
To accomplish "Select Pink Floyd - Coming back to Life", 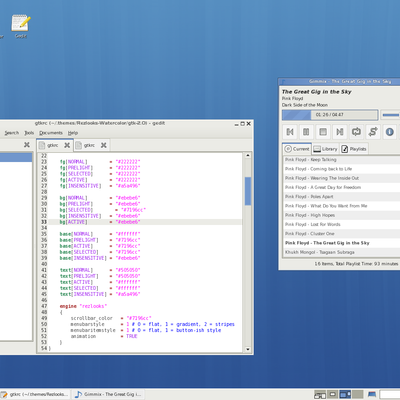I will (x=342, y=169).
